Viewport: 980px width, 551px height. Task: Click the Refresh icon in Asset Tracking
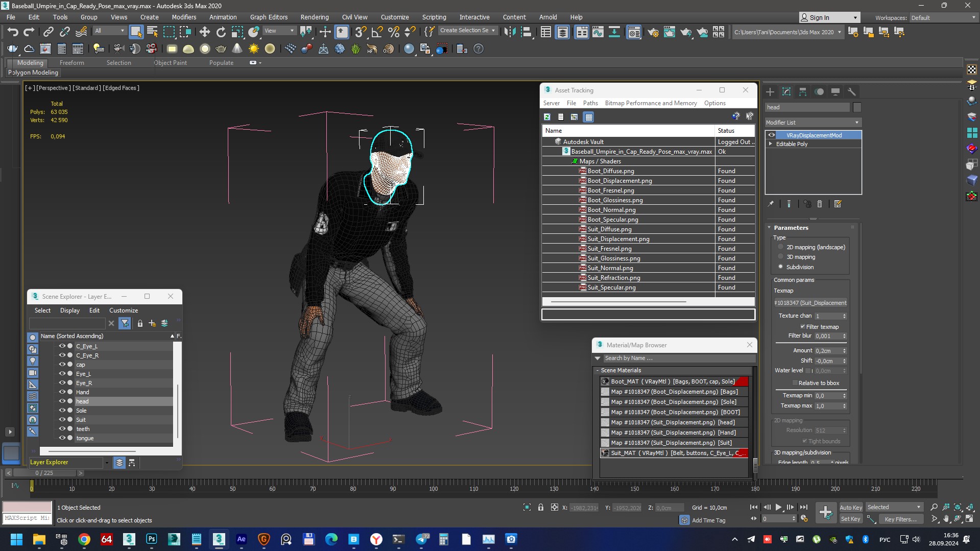coord(547,117)
